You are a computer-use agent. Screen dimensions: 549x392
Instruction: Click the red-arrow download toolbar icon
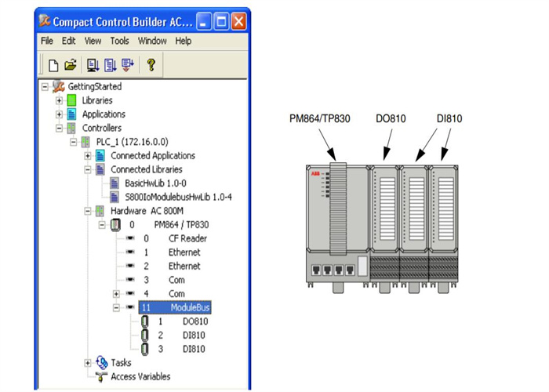[x=127, y=65]
